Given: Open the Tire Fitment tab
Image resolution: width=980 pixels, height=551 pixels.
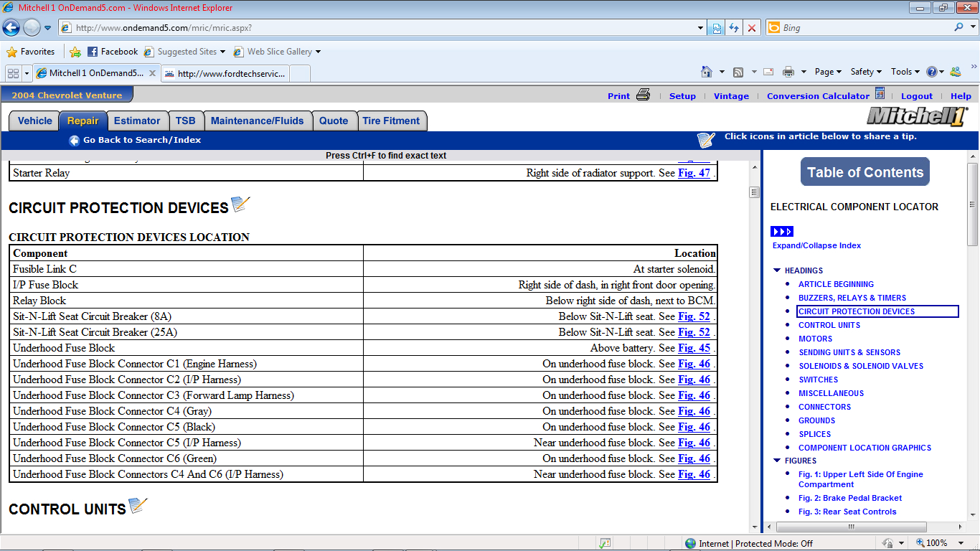Looking at the screenshot, I should pyautogui.click(x=391, y=121).
